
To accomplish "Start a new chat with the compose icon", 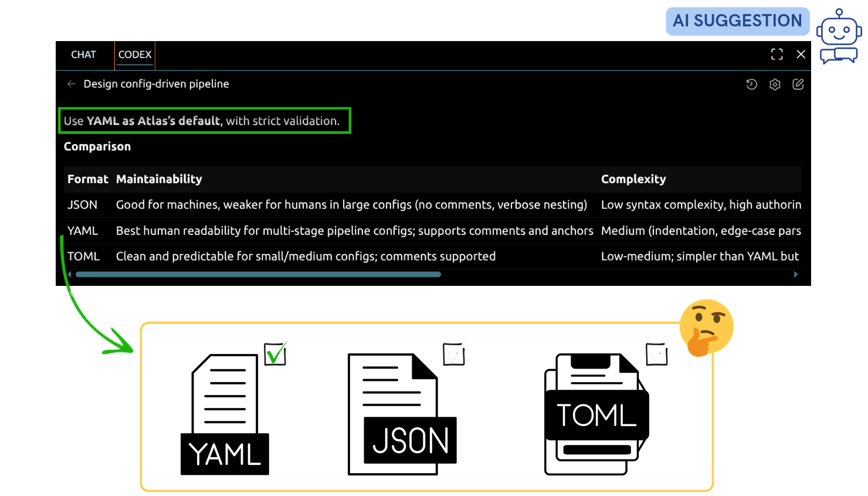I will click(x=798, y=84).
